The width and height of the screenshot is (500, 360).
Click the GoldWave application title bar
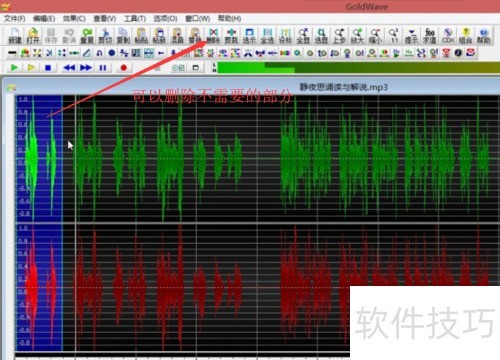tap(250, 6)
